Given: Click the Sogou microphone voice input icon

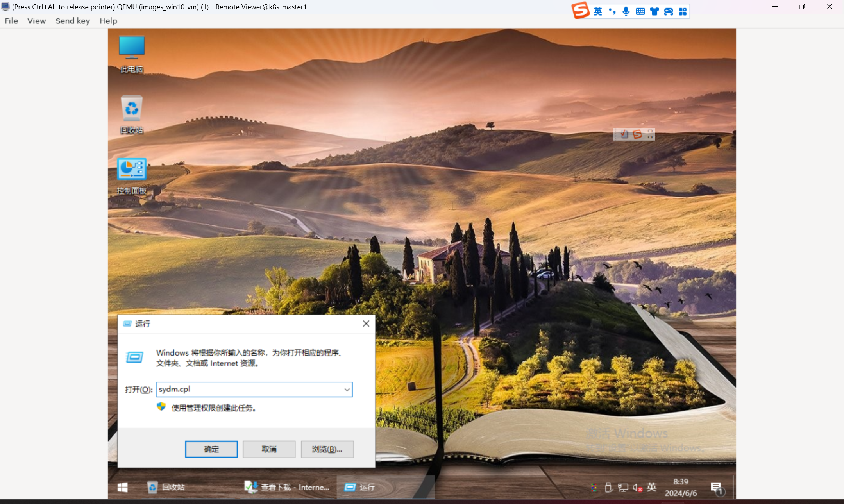Looking at the screenshot, I should point(626,11).
